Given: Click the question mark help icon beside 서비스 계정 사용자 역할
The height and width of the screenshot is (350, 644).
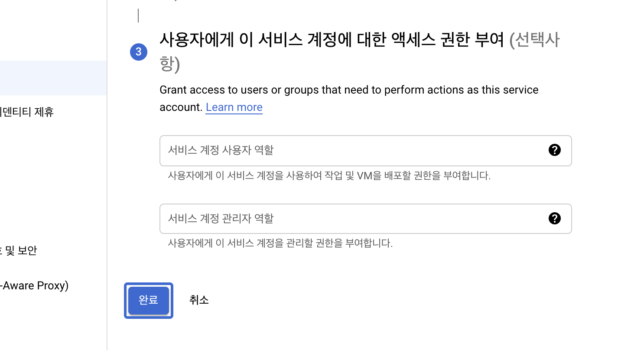Looking at the screenshot, I should tap(555, 150).
